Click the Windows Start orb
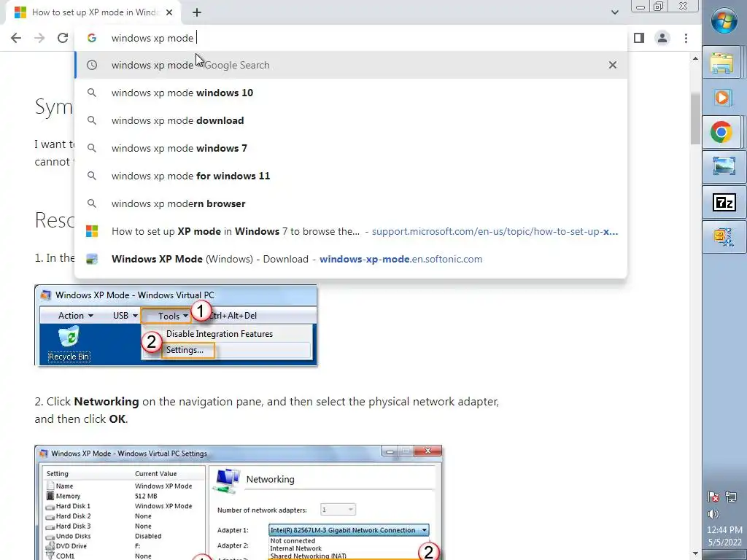747x560 pixels. click(x=724, y=21)
